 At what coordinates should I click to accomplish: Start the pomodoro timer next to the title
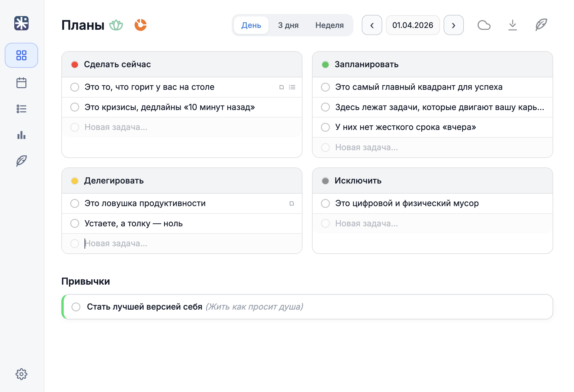pos(140,25)
